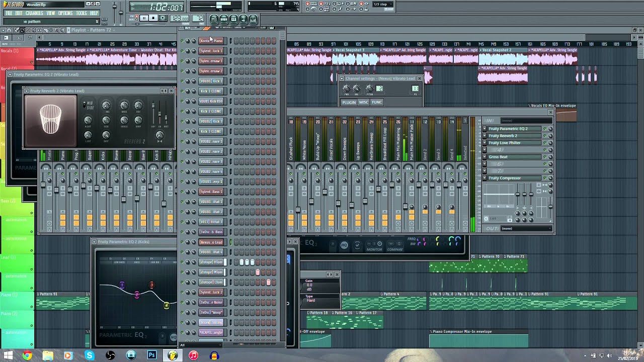
Task: Click the tempo display 123.000
Action: (179, 19)
